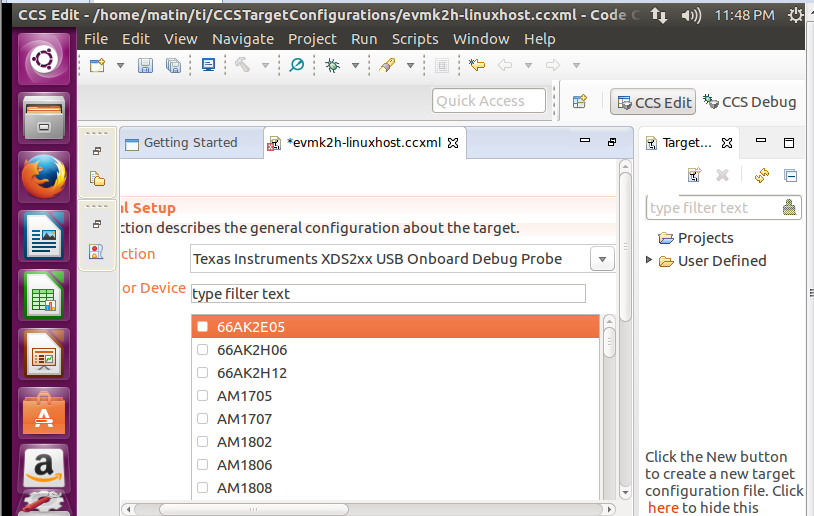
Task: Check the AM1707 device checkbox
Action: pyautogui.click(x=202, y=418)
